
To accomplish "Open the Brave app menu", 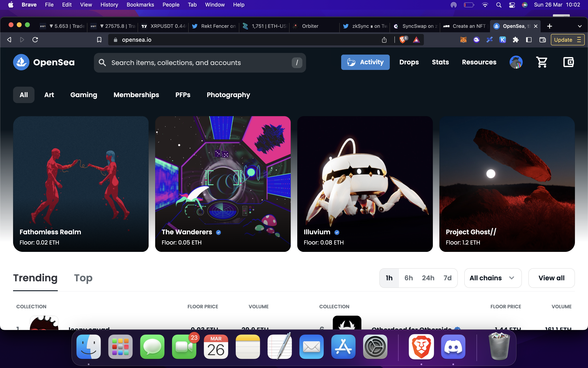I will pyautogui.click(x=29, y=5).
